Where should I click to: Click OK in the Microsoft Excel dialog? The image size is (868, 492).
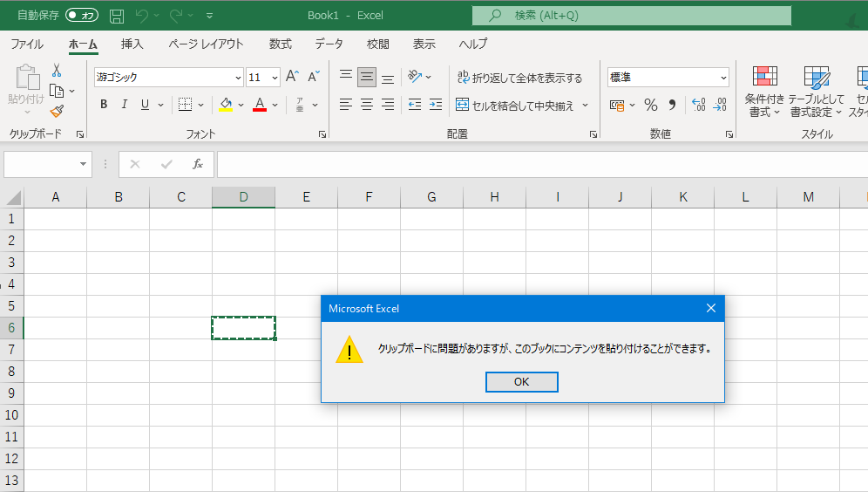[521, 382]
